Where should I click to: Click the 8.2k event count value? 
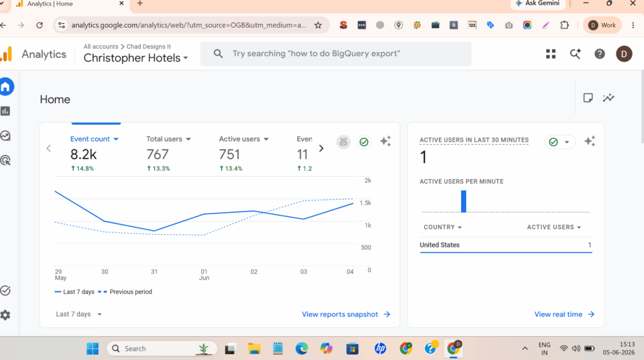click(84, 155)
